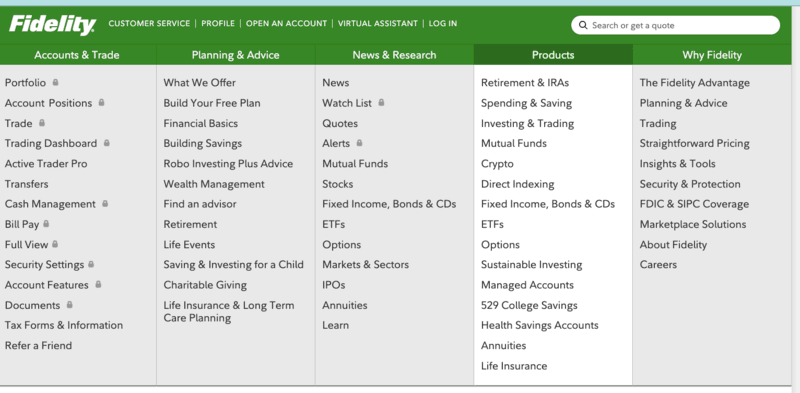The height and width of the screenshot is (393, 800).
Task: Open Financial Basics
Action: [x=201, y=124]
